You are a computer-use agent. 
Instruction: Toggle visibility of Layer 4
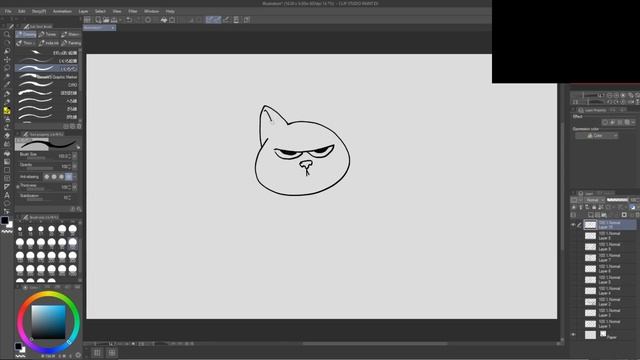pyautogui.click(x=573, y=291)
